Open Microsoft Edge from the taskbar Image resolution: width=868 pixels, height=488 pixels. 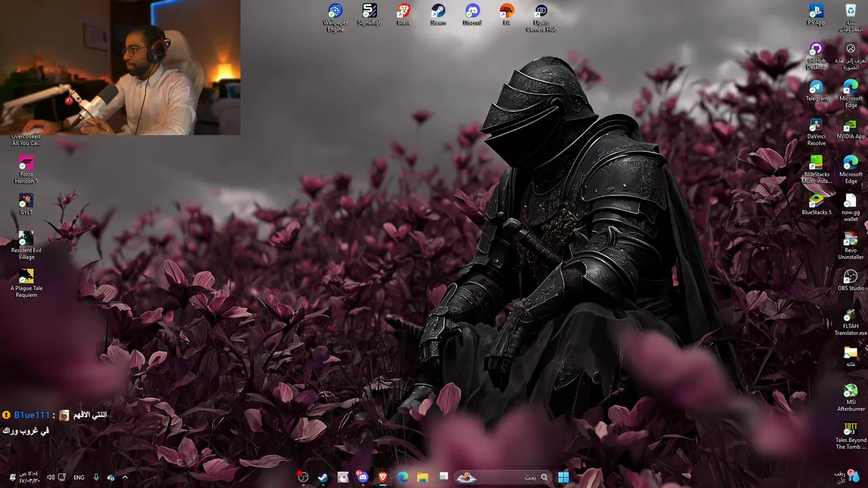tap(403, 477)
